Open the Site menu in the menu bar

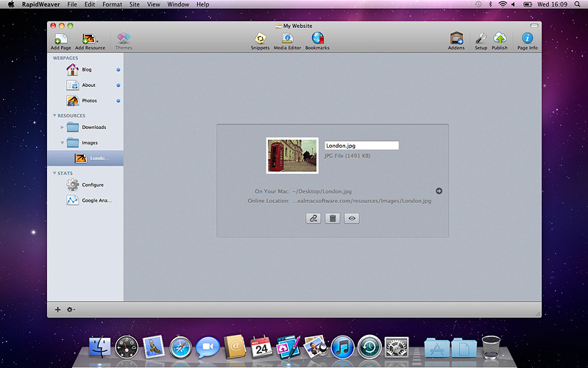coord(135,4)
